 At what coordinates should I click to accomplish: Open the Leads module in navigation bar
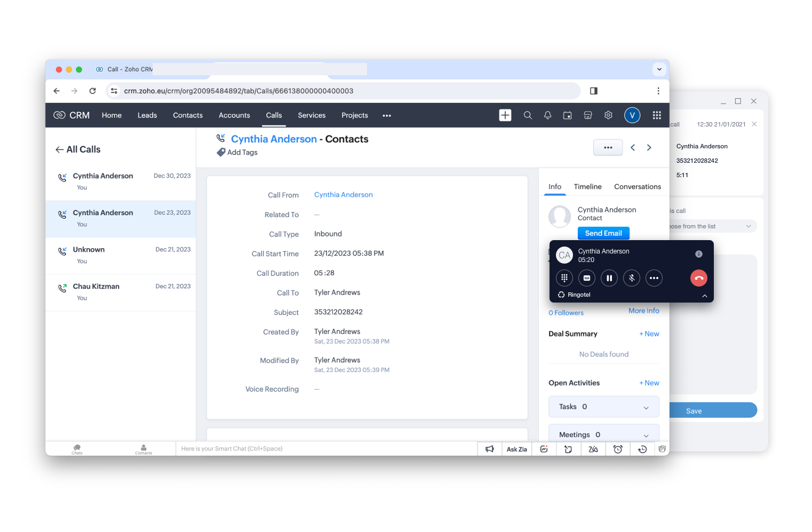point(147,115)
